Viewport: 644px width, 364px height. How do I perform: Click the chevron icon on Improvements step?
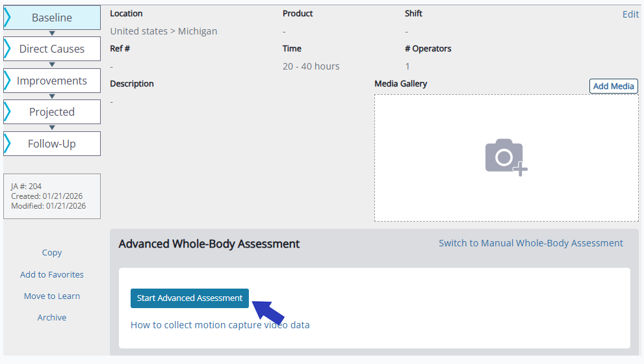pos(8,81)
